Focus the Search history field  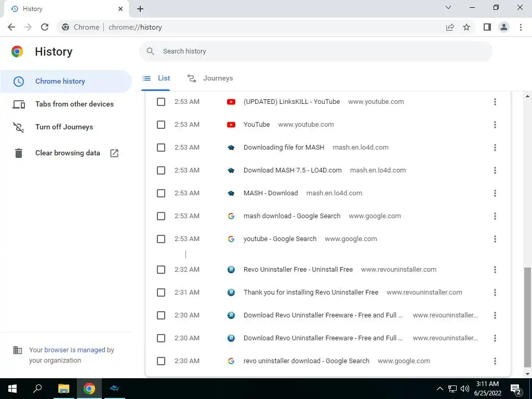315,51
